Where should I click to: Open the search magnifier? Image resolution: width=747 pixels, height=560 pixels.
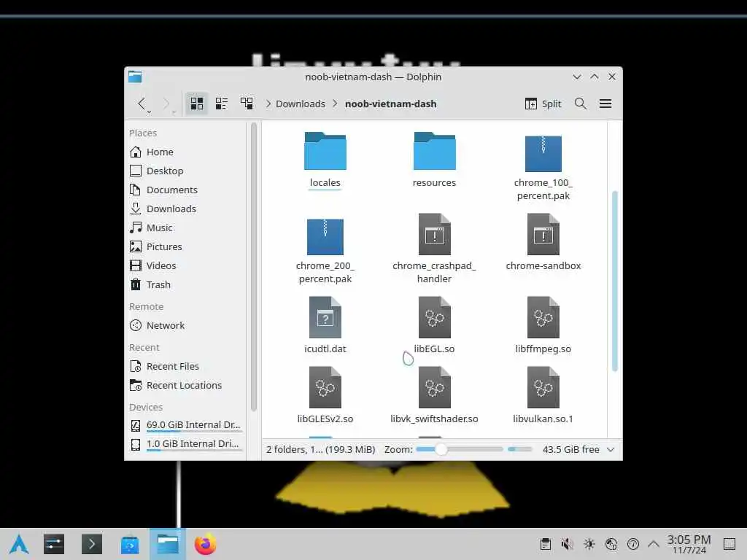[580, 104]
